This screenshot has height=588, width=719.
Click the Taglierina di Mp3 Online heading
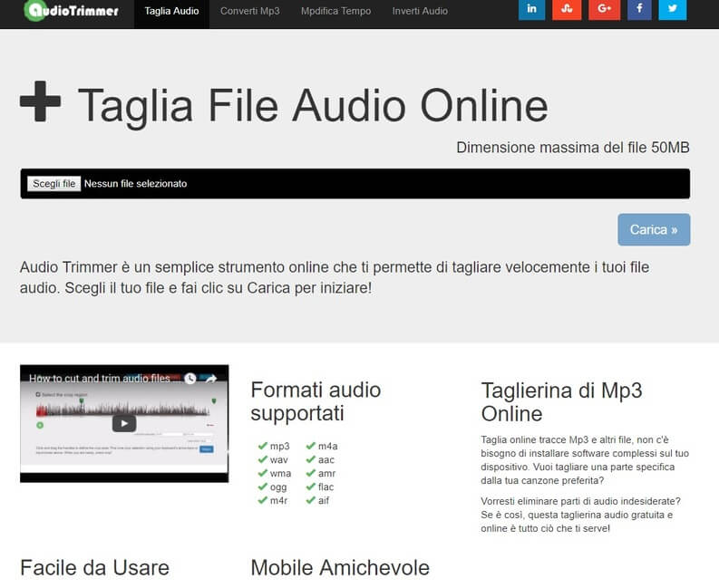point(562,402)
